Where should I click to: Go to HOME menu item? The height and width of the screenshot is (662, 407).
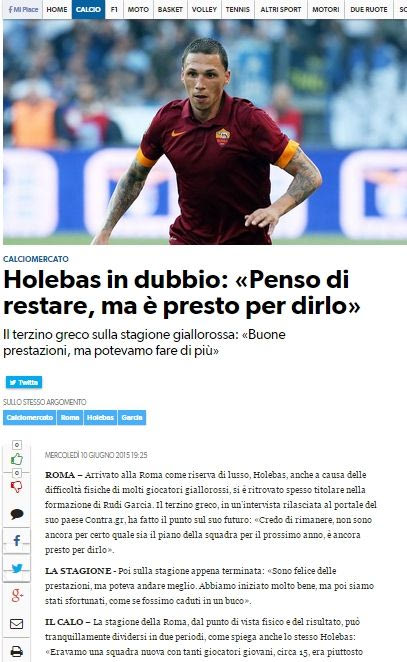tap(57, 9)
